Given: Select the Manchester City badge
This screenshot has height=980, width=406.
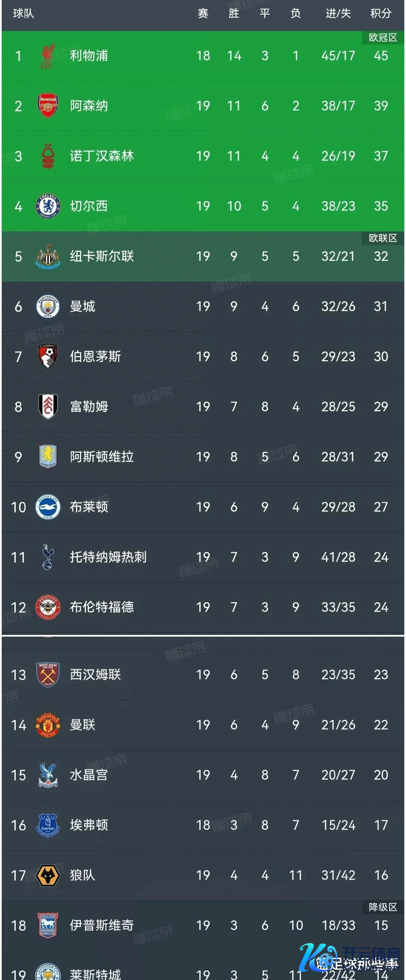Looking at the screenshot, I should click(48, 307).
